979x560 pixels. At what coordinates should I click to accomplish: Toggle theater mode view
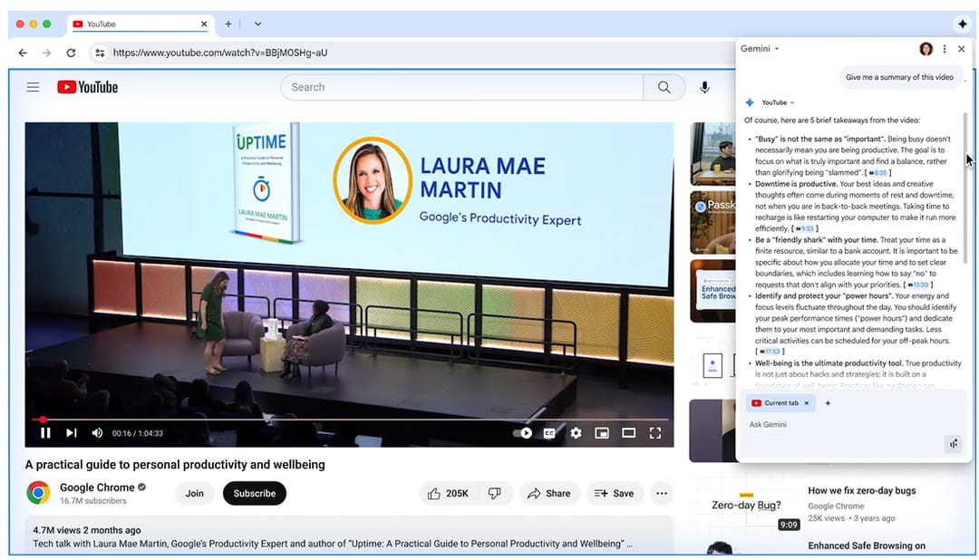(628, 433)
